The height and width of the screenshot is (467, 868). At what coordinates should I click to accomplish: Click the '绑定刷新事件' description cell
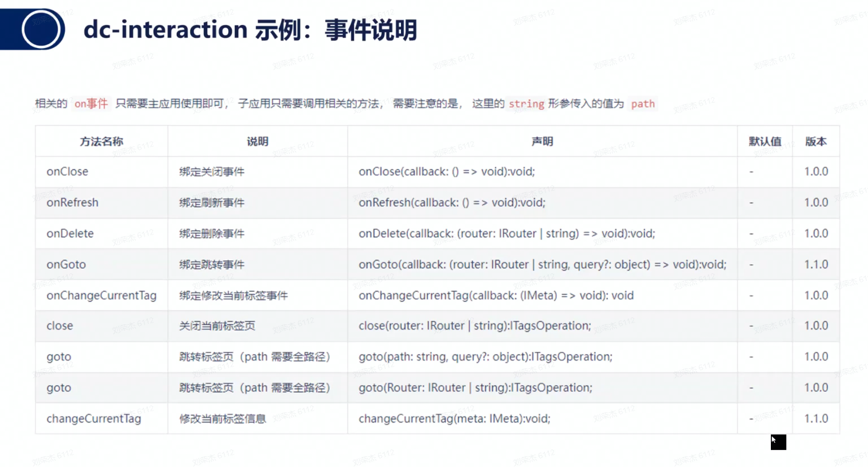point(212,203)
